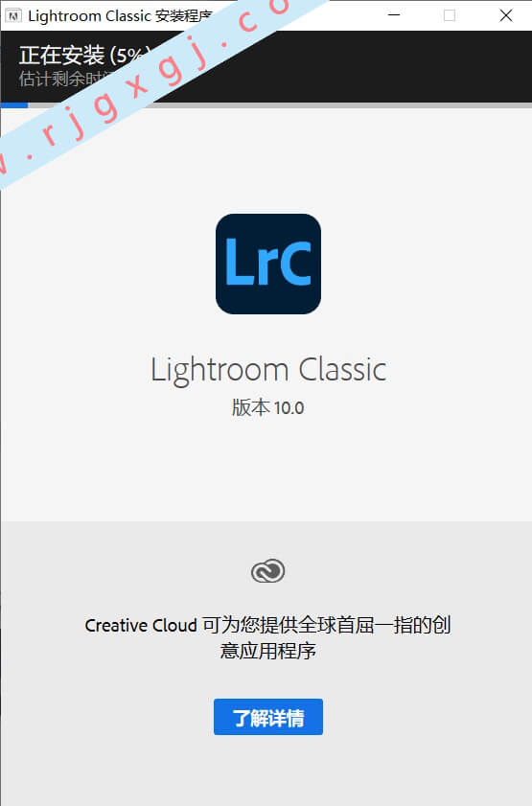Click the Creative Cloud logo icon
Viewport: 532px width, 806px height.
[x=267, y=571]
